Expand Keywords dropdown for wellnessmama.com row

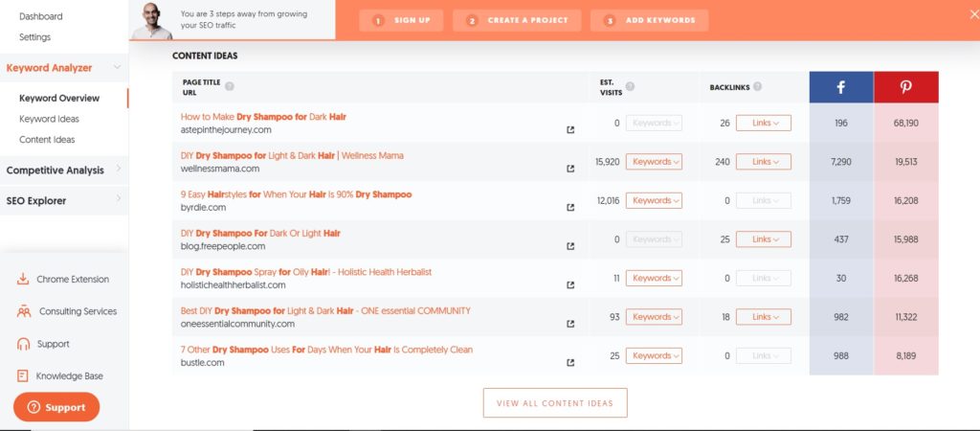[x=654, y=162]
